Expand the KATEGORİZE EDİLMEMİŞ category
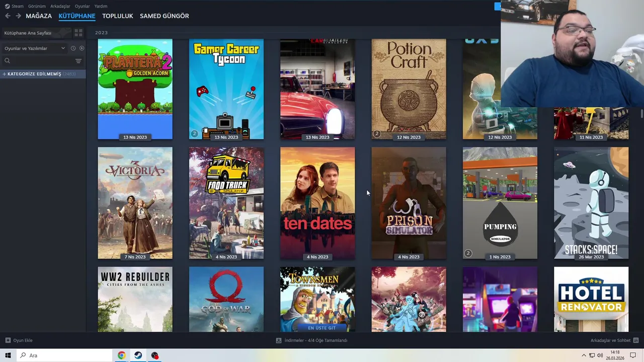 (43, 74)
